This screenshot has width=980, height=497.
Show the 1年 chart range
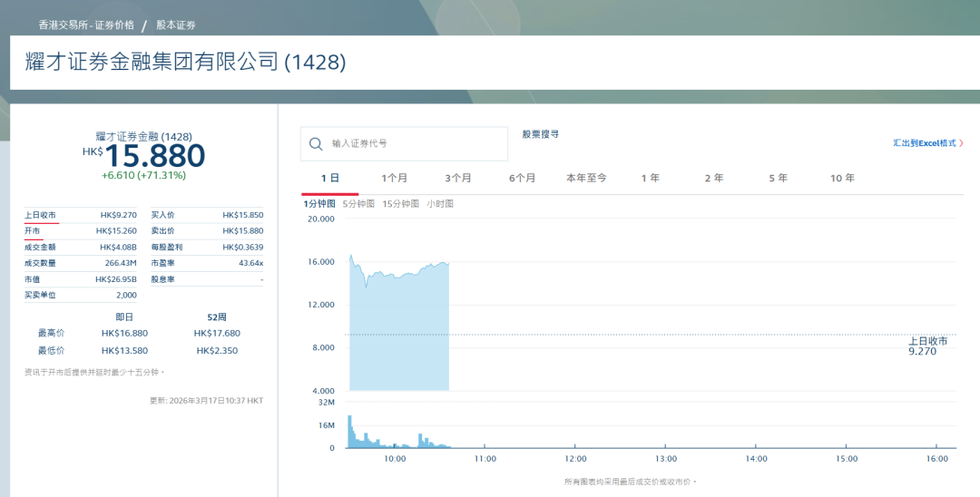650,179
